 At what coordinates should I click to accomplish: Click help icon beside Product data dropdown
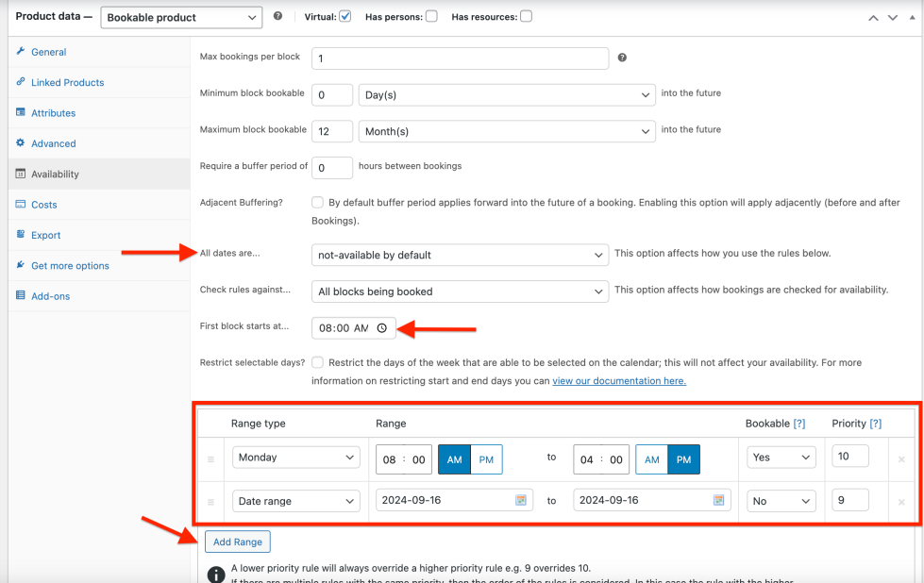point(277,16)
